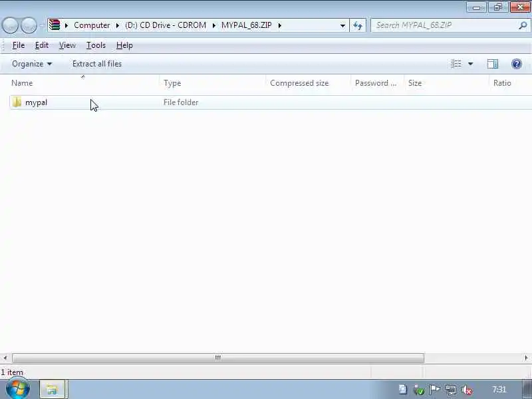Image resolution: width=532 pixels, height=399 pixels.
Task: Click MYPAL_68.ZIP breadcrumb segment
Action: pyautogui.click(x=247, y=25)
